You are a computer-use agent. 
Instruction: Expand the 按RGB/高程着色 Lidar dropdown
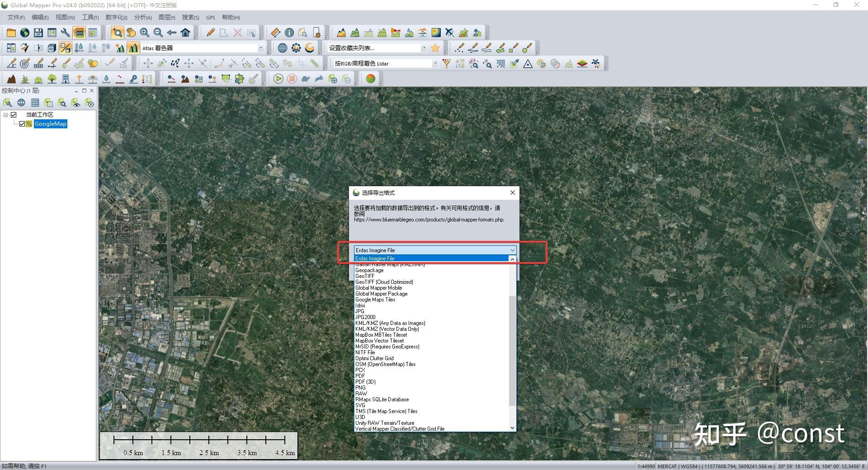[435, 64]
